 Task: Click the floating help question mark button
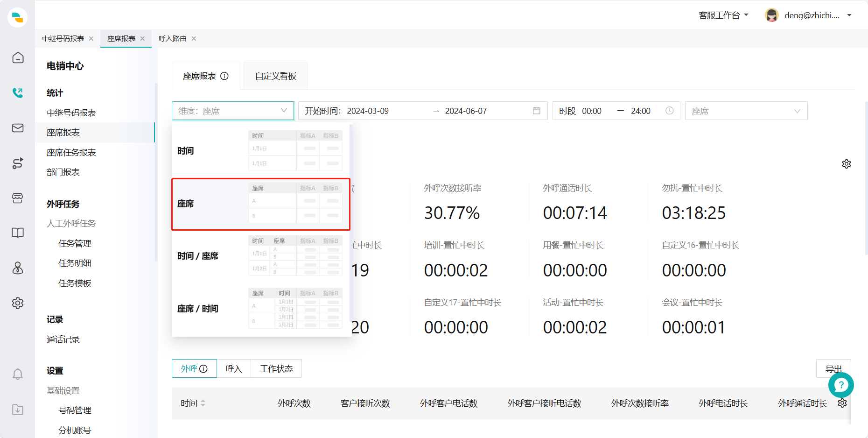pyautogui.click(x=841, y=385)
